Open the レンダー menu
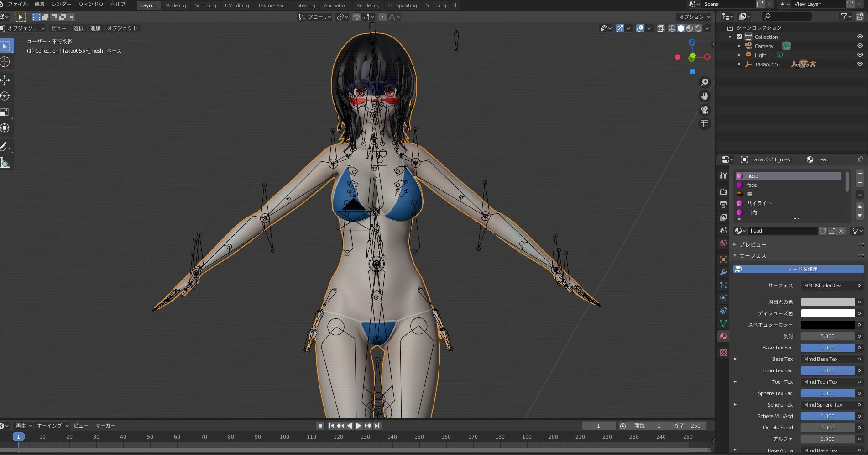The image size is (868, 455). point(61,4)
